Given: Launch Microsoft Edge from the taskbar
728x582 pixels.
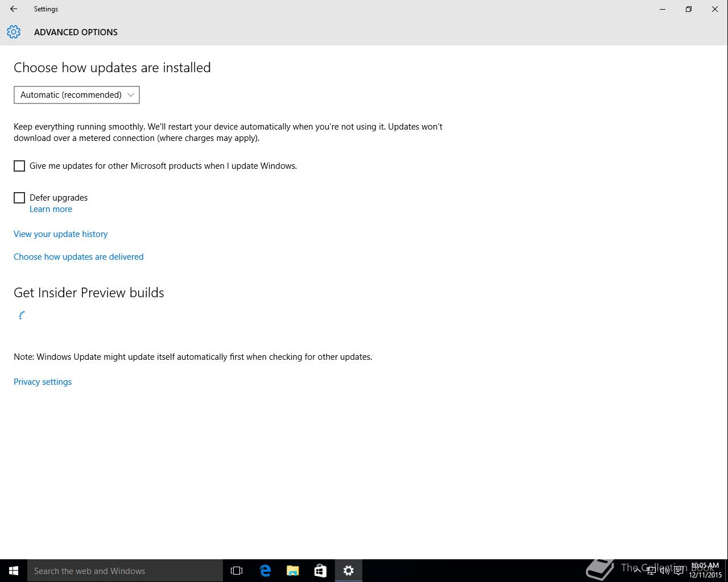Looking at the screenshot, I should pos(265,571).
